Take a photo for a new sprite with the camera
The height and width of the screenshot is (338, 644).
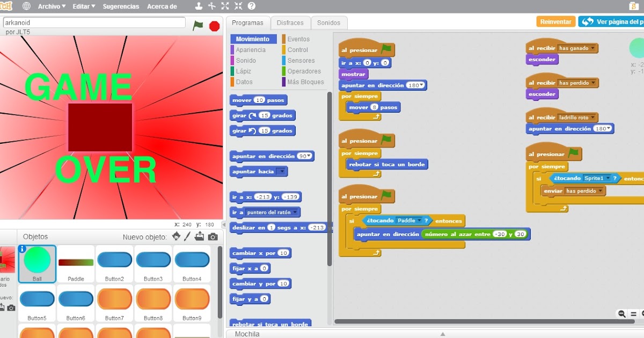coord(213,236)
